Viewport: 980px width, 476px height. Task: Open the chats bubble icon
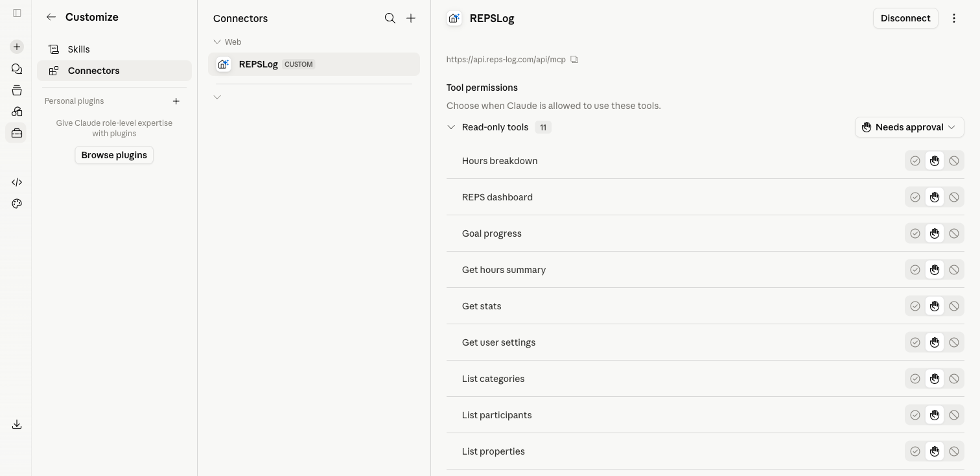17,69
